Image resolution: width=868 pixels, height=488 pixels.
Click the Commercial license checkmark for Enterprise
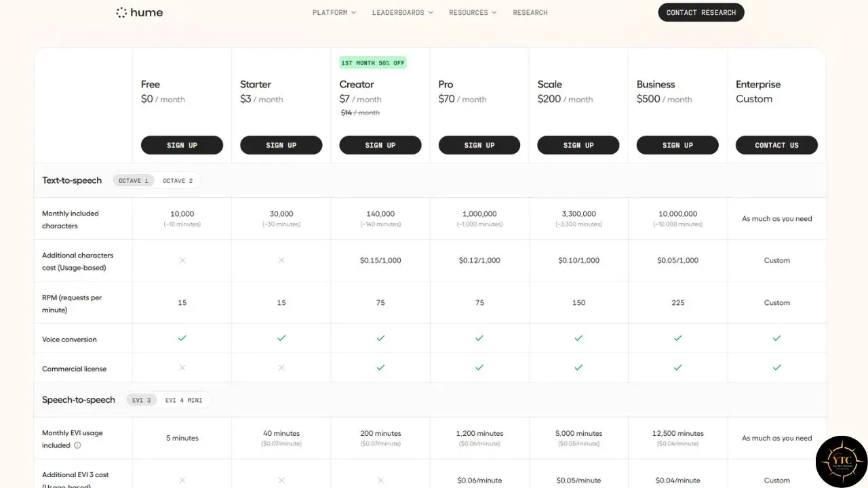pyautogui.click(x=777, y=367)
